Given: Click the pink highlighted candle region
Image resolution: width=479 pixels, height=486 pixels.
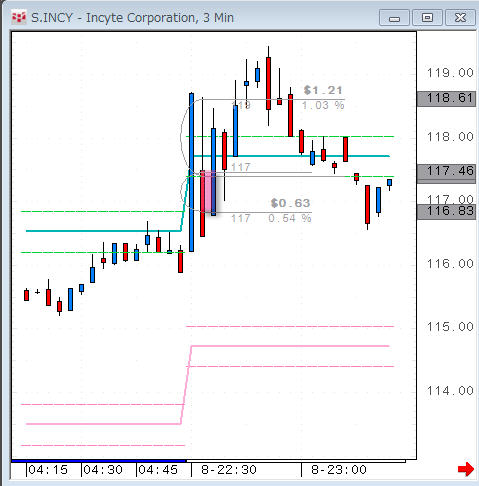Looking at the screenshot, I should 209,191.
